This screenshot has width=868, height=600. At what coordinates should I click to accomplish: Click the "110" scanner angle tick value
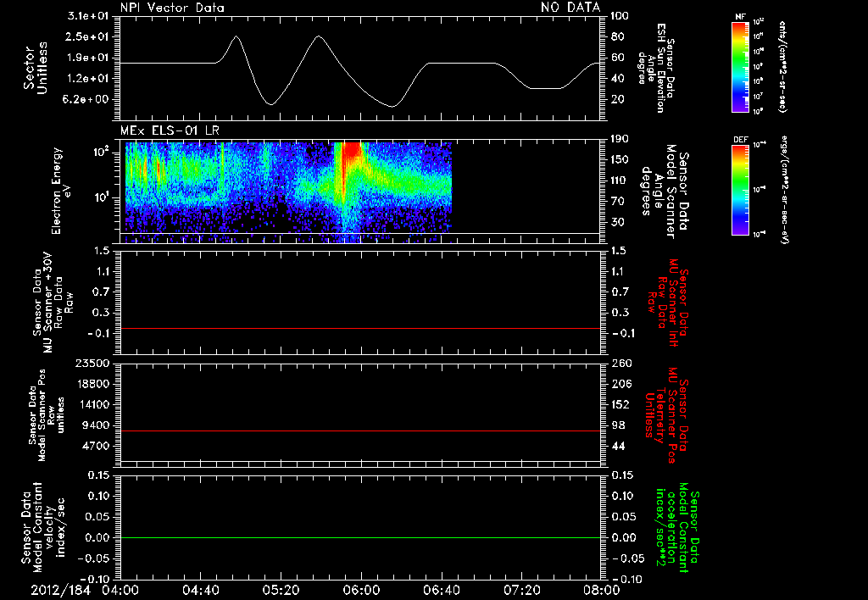[620, 181]
